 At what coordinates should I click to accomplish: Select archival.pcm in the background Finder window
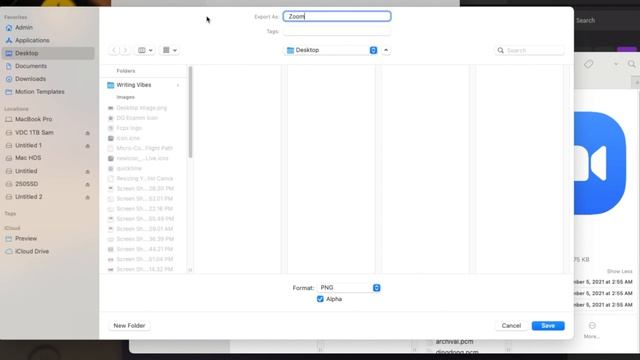(x=454, y=342)
